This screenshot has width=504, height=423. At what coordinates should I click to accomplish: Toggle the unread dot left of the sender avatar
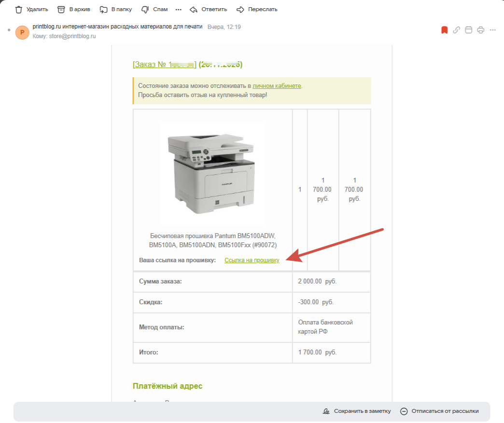point(9,30)
